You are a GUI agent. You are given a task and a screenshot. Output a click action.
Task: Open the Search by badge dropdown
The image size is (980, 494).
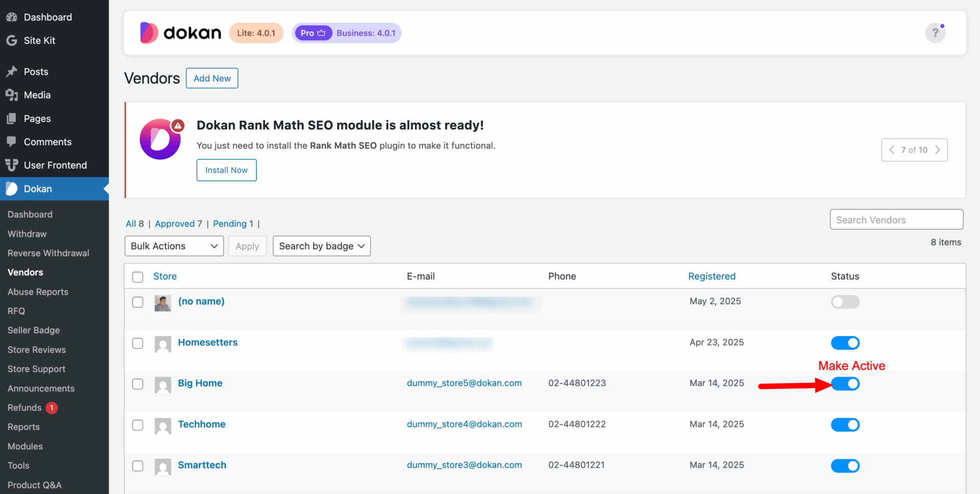pos(322,246)
